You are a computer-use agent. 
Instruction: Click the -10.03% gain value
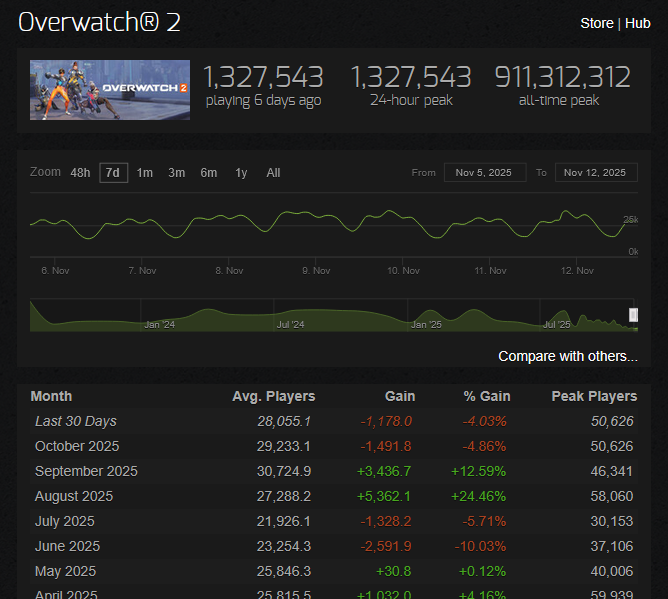point(480,546)
